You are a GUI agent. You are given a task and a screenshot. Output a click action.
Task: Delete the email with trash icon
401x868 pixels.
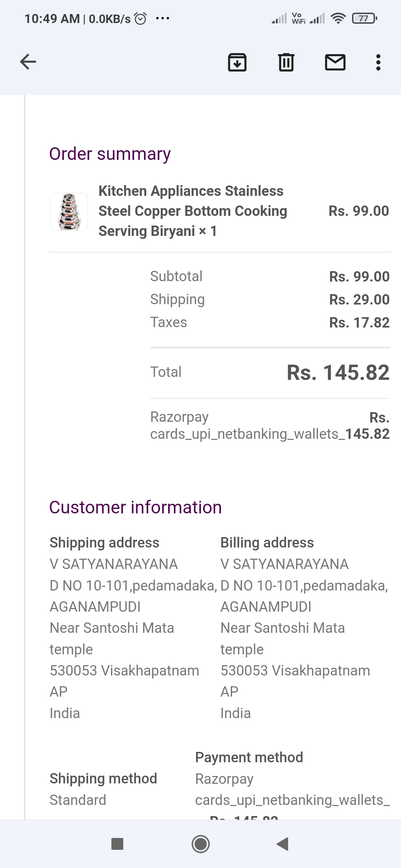286,62
